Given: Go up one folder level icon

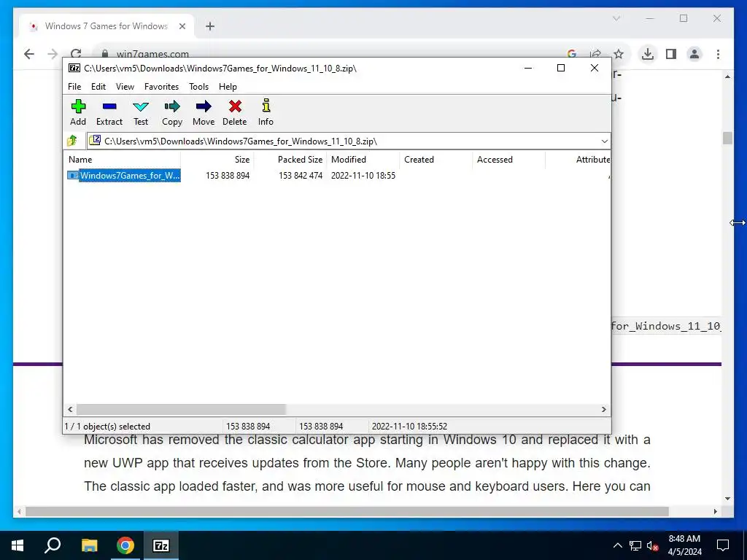Looking at the screenshot, I should 72,141.
